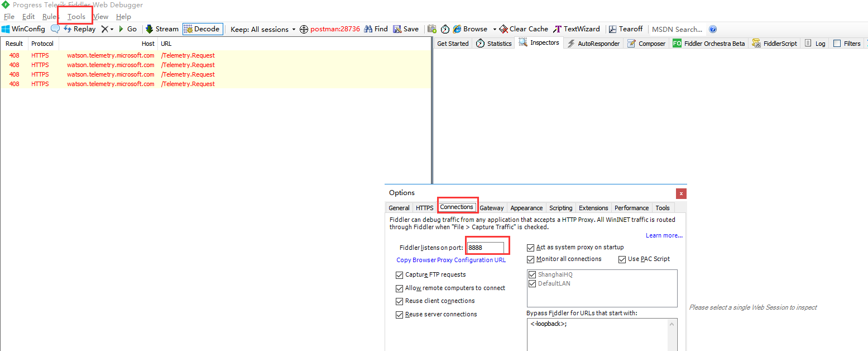
Task: Toggle Act as system proxy on startup
Action: coord(576,248)
